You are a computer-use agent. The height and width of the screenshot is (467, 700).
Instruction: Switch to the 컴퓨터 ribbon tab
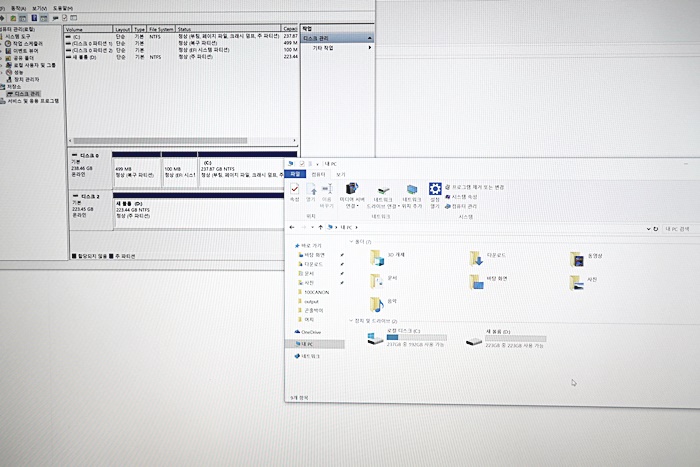point(318,174)
